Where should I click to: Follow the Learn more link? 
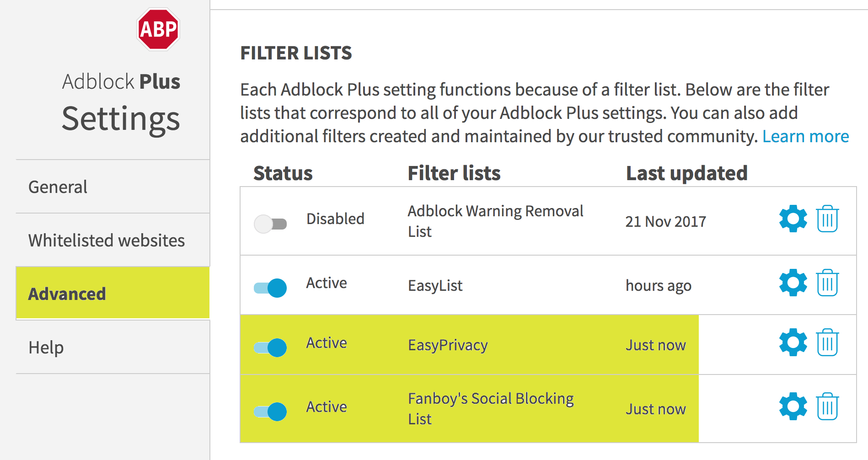point(805,137)
